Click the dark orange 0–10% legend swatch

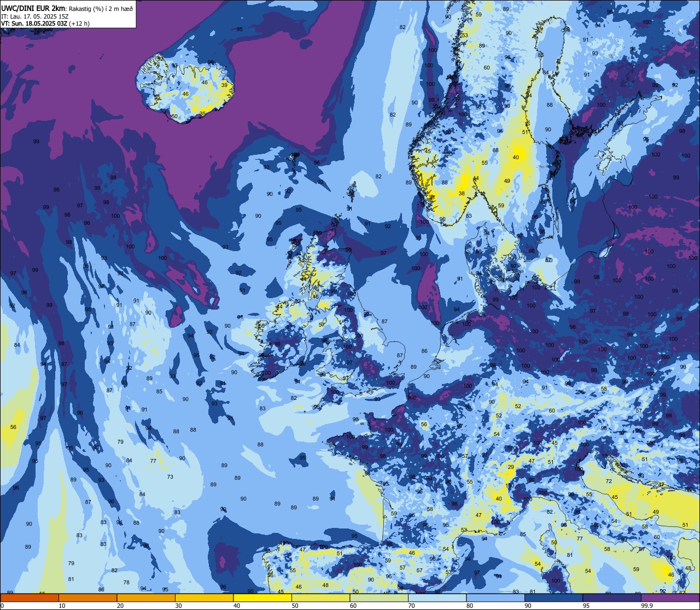(30, 597)
